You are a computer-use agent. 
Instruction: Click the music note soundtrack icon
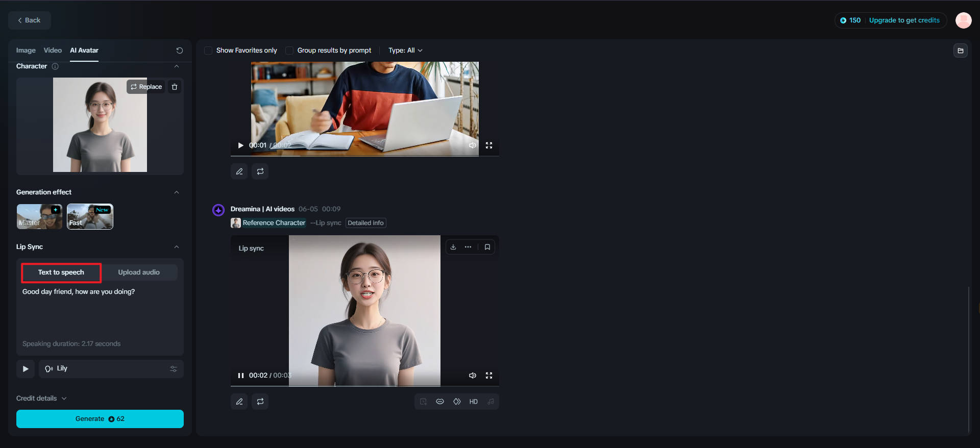pos(491,402)
